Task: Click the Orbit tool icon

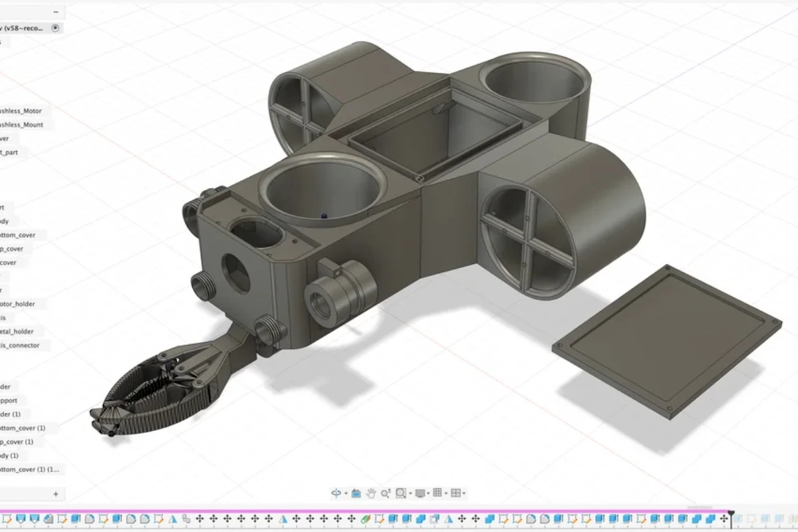Action: tap(336, 493)
